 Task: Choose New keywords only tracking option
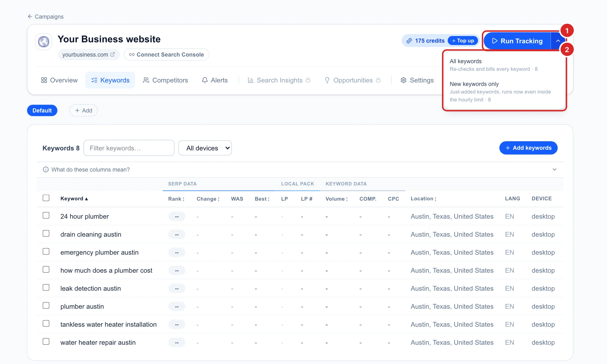pyautogui.click(x=504, y=92)
